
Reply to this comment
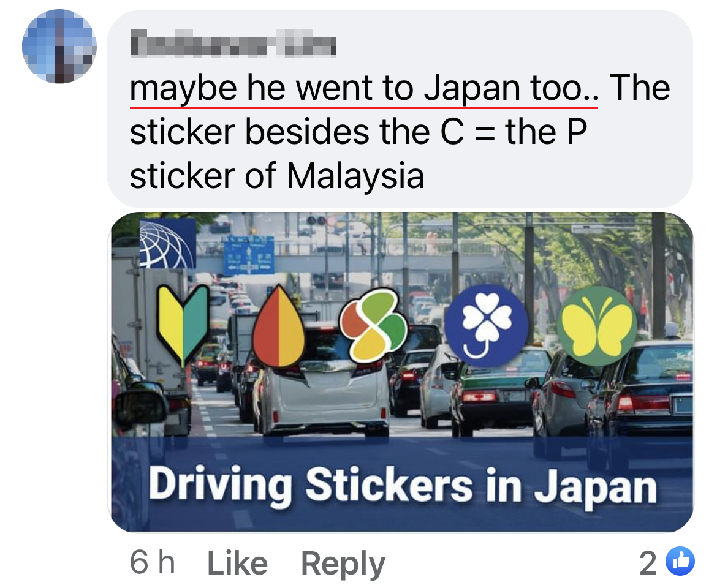(343, 563)
